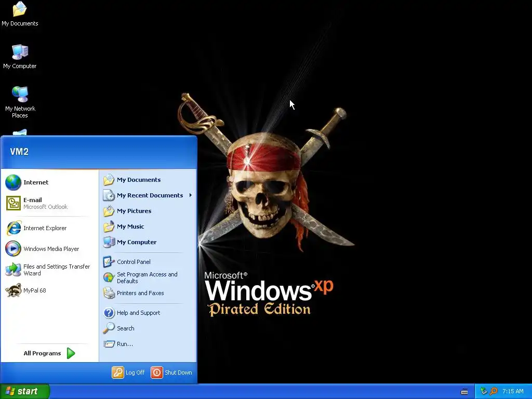Click the Run... icon
The width and height of the screenshot is (532, 399).
[x=109, y=344]
